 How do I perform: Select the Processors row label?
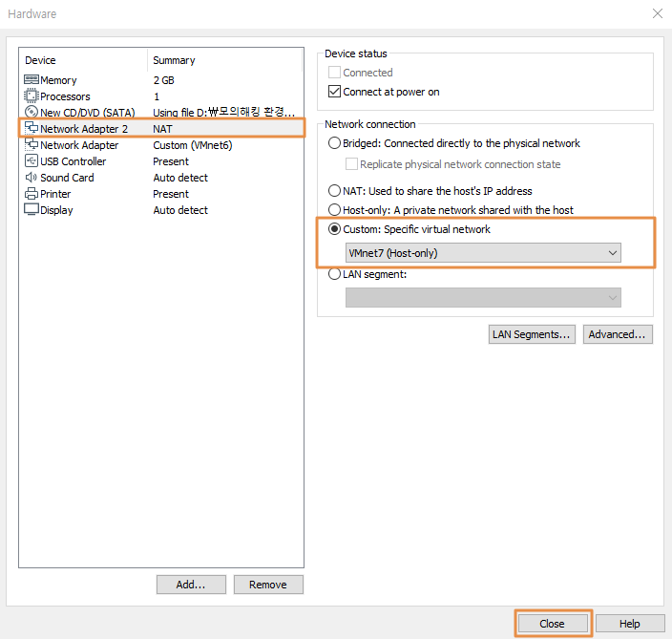pos(65,96)
